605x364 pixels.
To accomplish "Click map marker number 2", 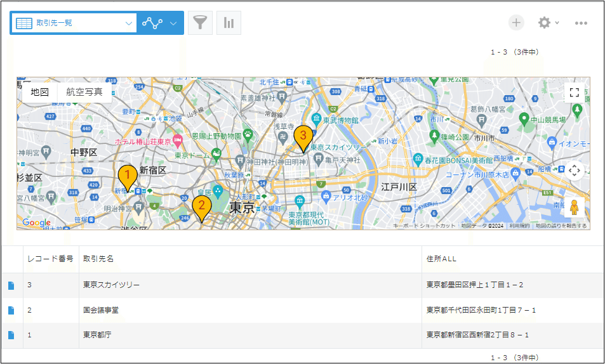I will [x=202, y=209].
